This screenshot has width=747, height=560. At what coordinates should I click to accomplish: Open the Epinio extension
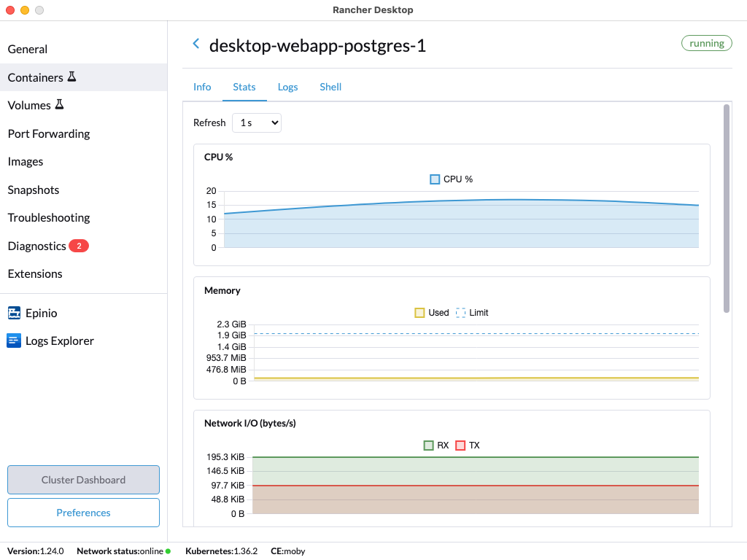tap(83, 313)
